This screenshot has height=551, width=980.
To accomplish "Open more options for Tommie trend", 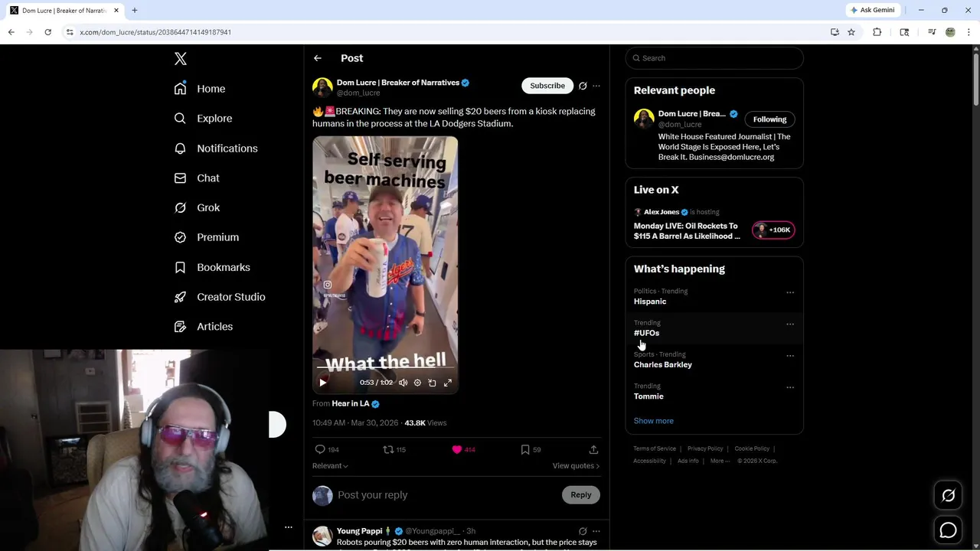I will pyautogui.click(x=790, y=387).
